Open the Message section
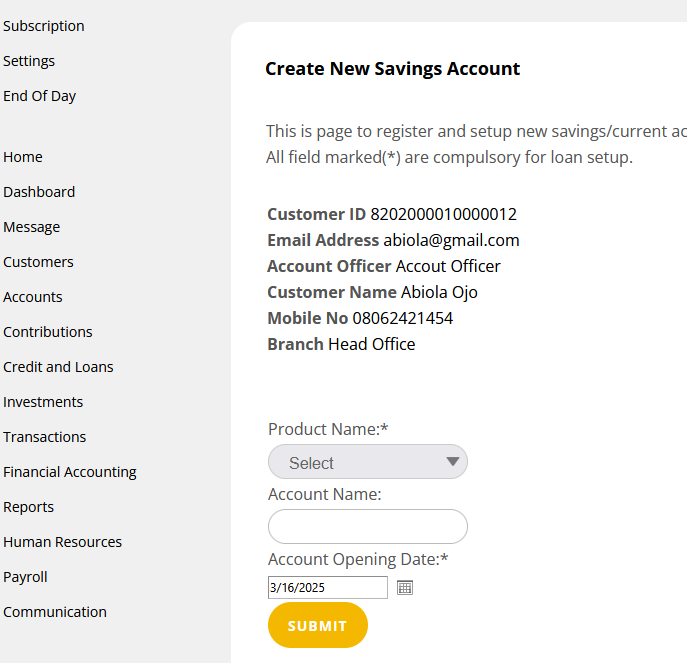The height and width of the screenshot is (663, 687). pos(32,227)
